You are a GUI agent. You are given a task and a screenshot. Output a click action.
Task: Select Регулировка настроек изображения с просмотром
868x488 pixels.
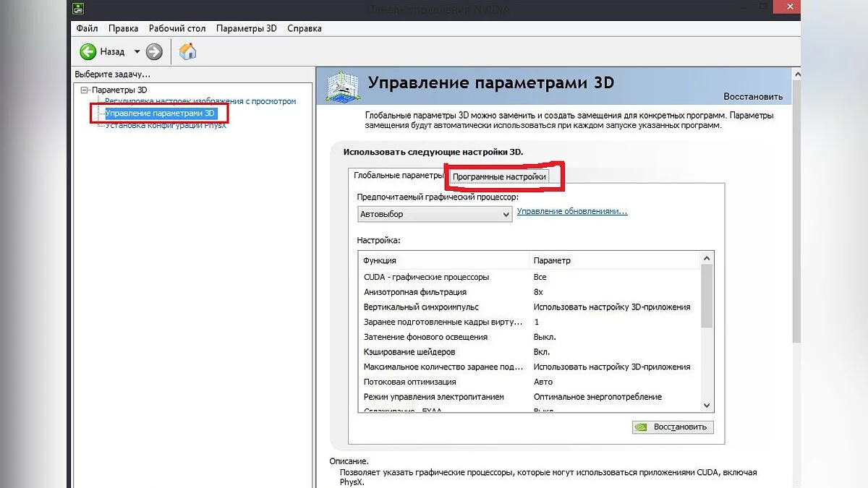[x=200, y=101]
